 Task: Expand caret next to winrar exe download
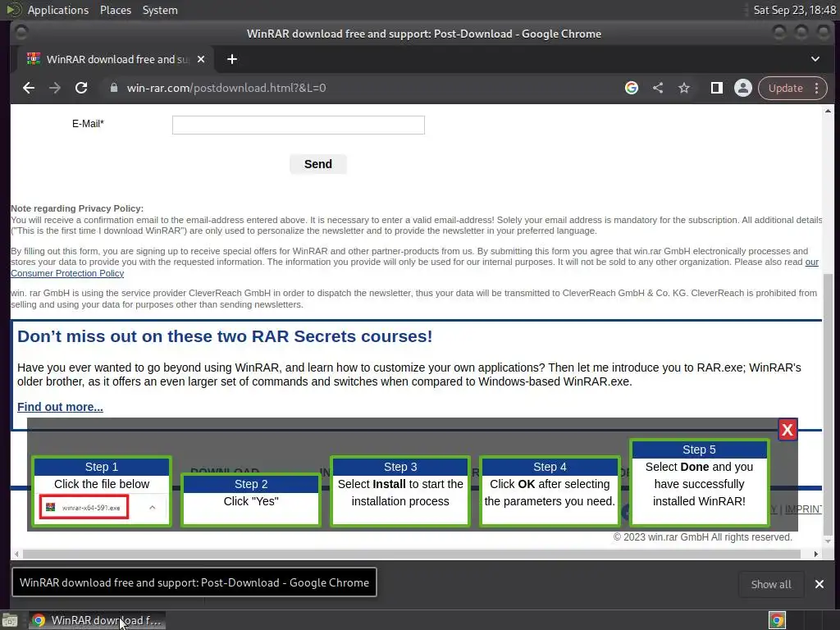pyautogui.click(x=152, y=507)
